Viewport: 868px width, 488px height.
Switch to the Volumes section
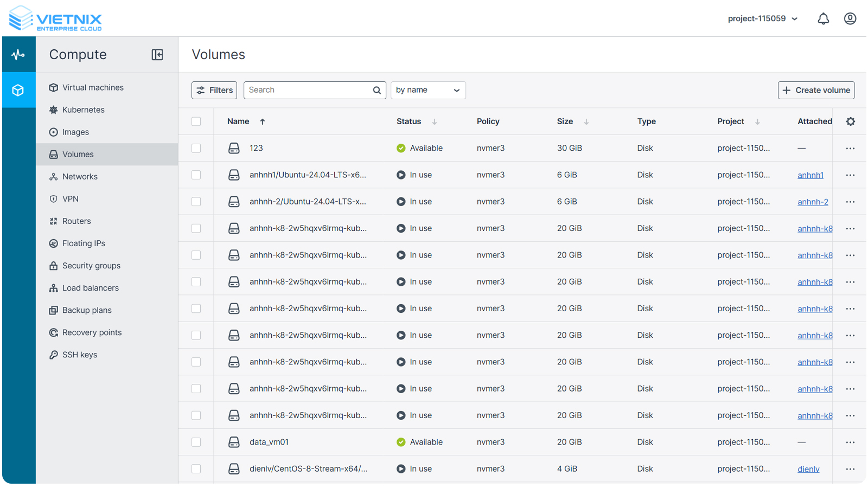(x=78, y=154)
